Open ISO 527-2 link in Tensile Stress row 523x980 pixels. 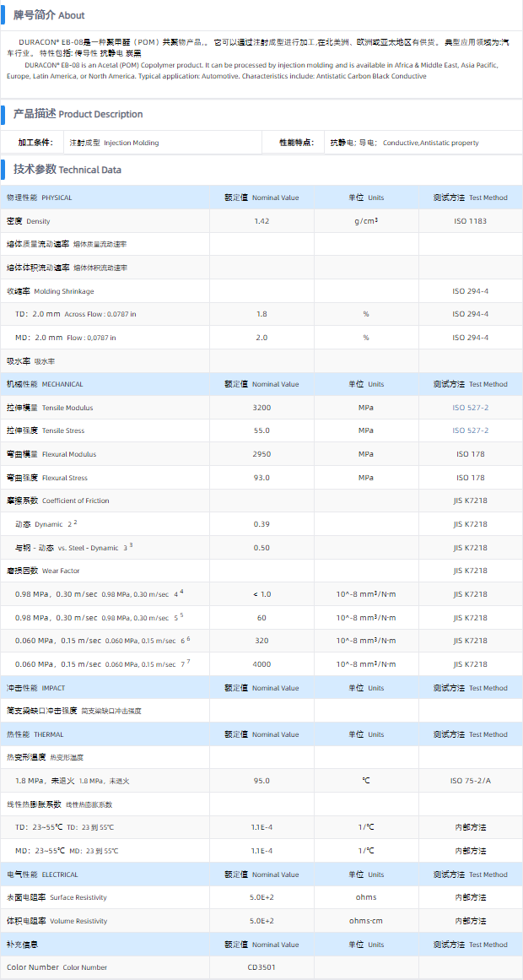coord(470,430)
